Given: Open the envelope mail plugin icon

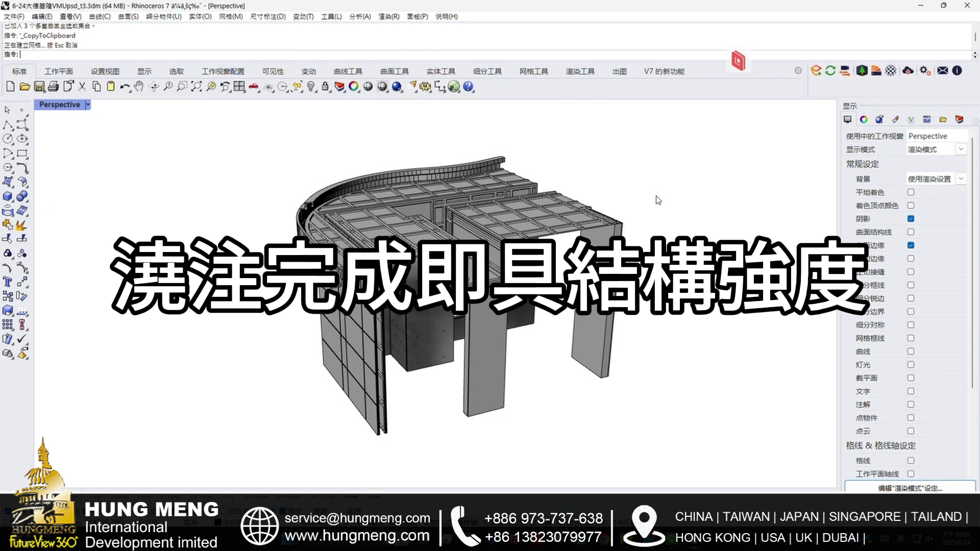Looking at the screenshot, I should 943,71.
